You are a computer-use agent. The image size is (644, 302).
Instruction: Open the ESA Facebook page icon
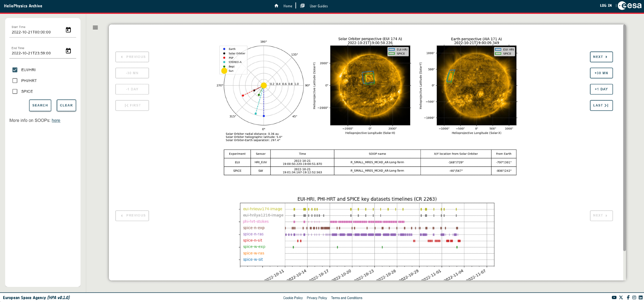point(628,298)
